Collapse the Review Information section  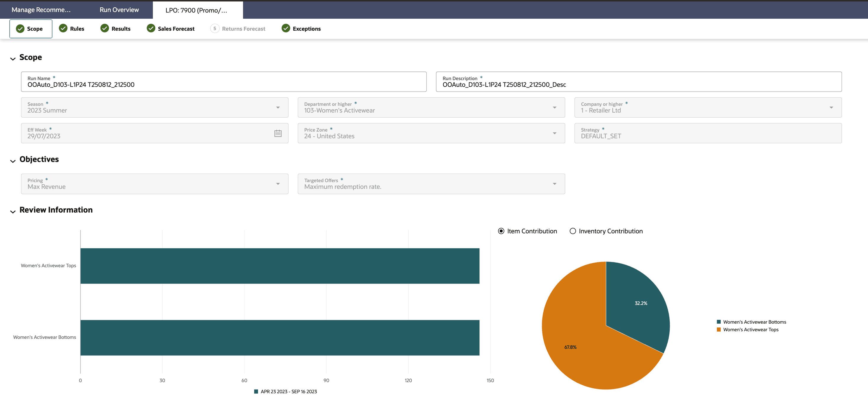coord(13,212)
